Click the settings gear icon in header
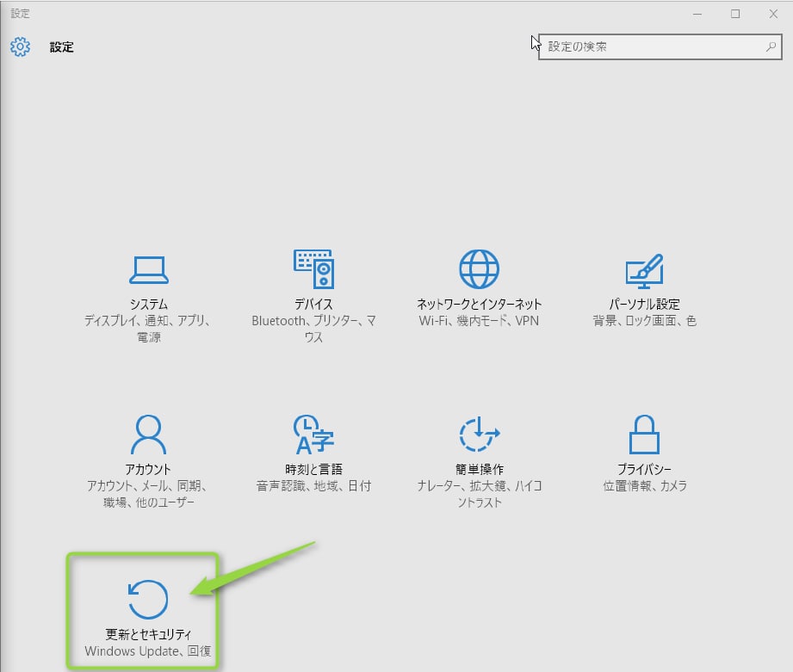The height and width of the screenshot is (672, 793). 21,46
